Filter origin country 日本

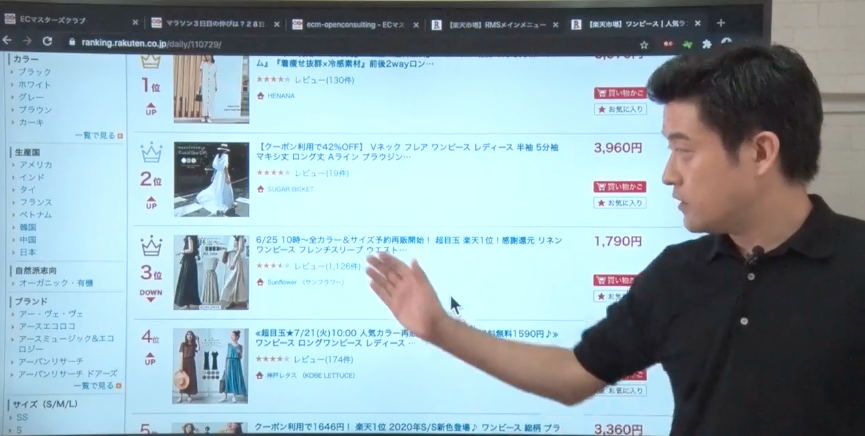click(28, 252)
